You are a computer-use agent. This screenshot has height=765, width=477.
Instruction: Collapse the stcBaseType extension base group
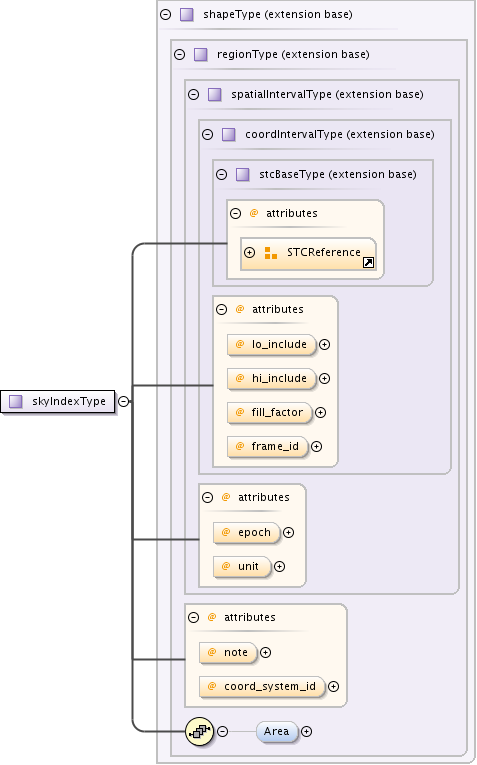point(222,175)
